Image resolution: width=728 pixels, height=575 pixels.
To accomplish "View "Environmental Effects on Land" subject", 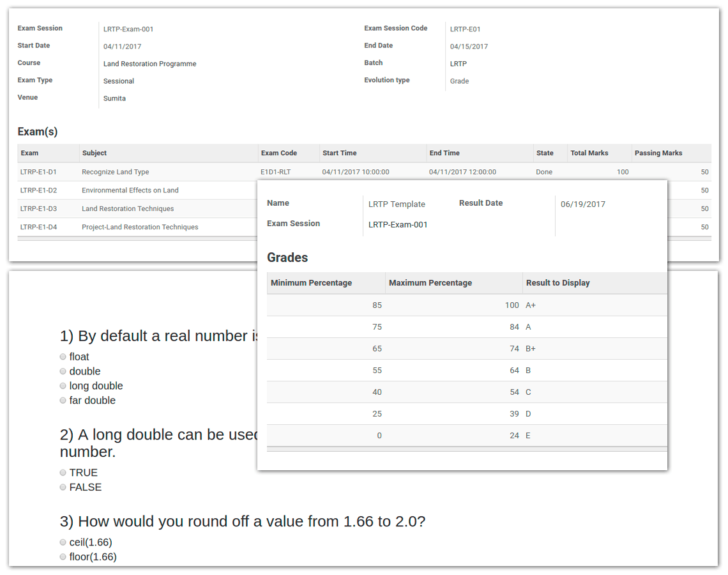I will click(x=130, y=190).
